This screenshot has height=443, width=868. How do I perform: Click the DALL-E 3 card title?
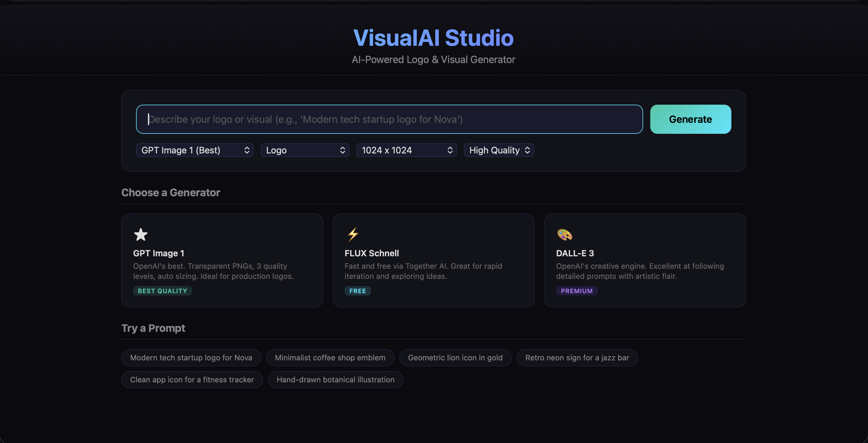pyautogui.click(x=575, y=253)
